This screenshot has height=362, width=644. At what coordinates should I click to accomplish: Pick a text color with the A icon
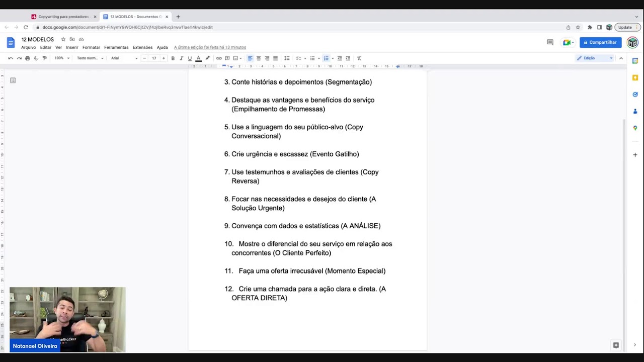[x=198, y=58]
